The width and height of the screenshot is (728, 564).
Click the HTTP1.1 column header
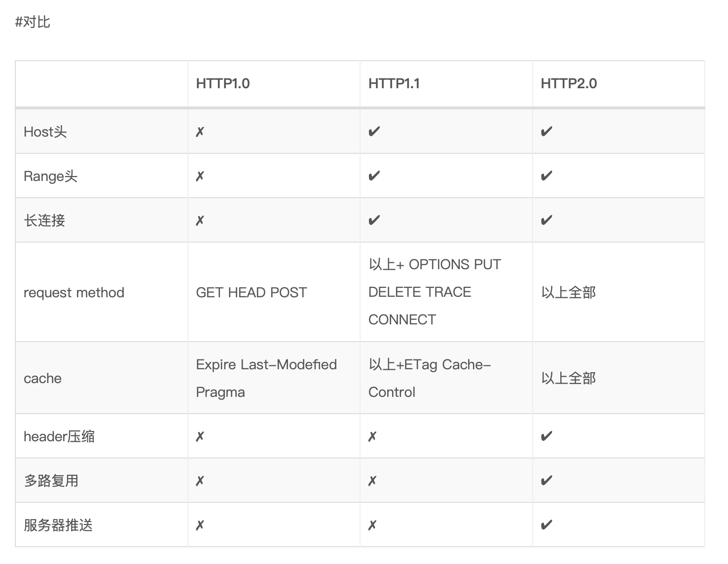coord(394,83)
